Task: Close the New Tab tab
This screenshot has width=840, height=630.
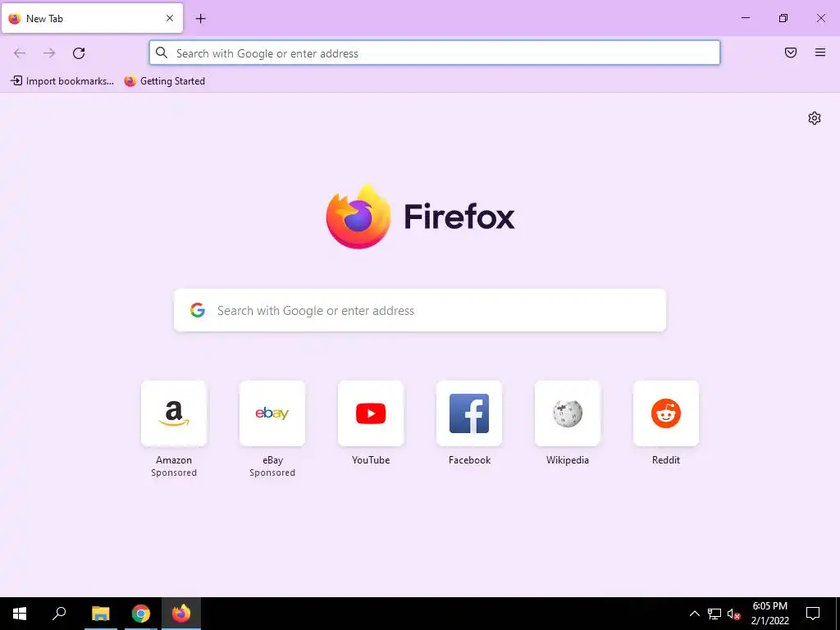Action: pos(170,18)
